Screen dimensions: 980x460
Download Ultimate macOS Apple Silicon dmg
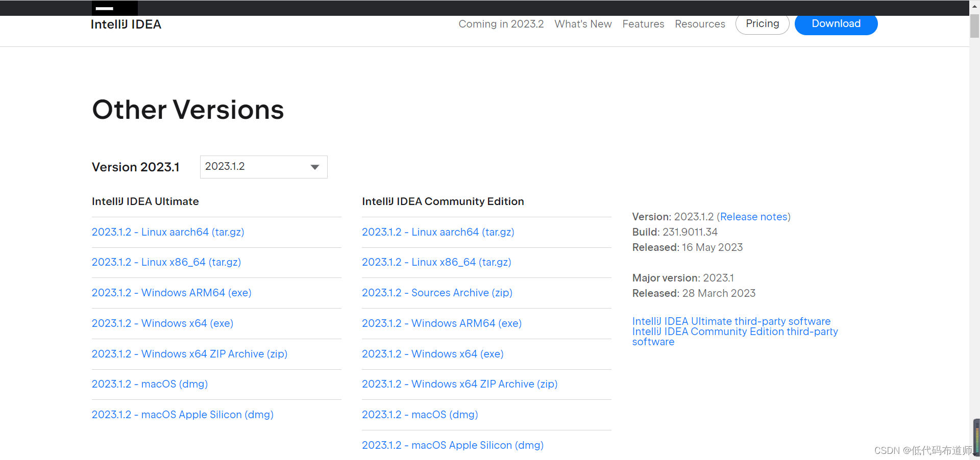[x=183, y=415]
